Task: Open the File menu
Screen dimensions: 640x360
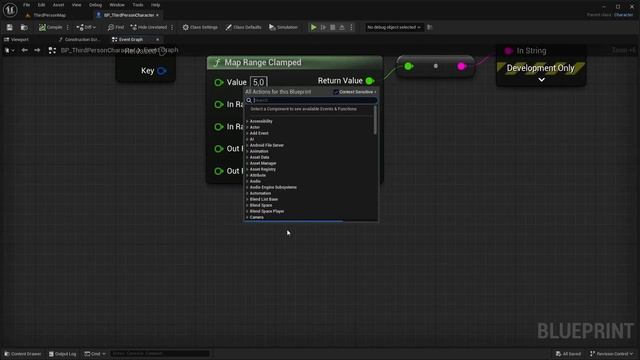Action: 27,5
